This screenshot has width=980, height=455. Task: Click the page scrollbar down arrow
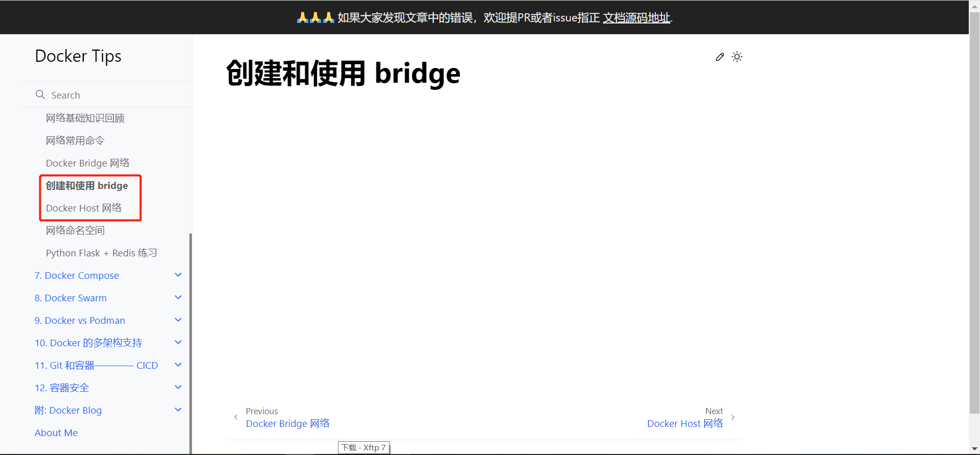(x=974, y=449)
